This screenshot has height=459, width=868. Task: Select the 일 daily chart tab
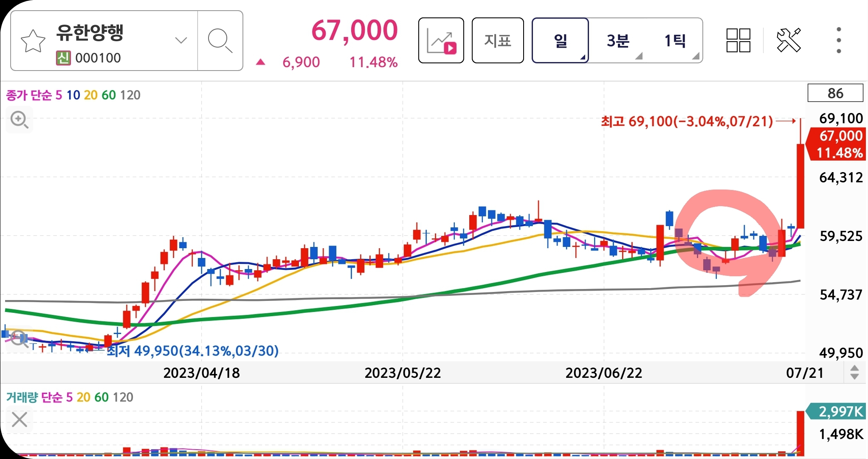[x=560, y=41]
